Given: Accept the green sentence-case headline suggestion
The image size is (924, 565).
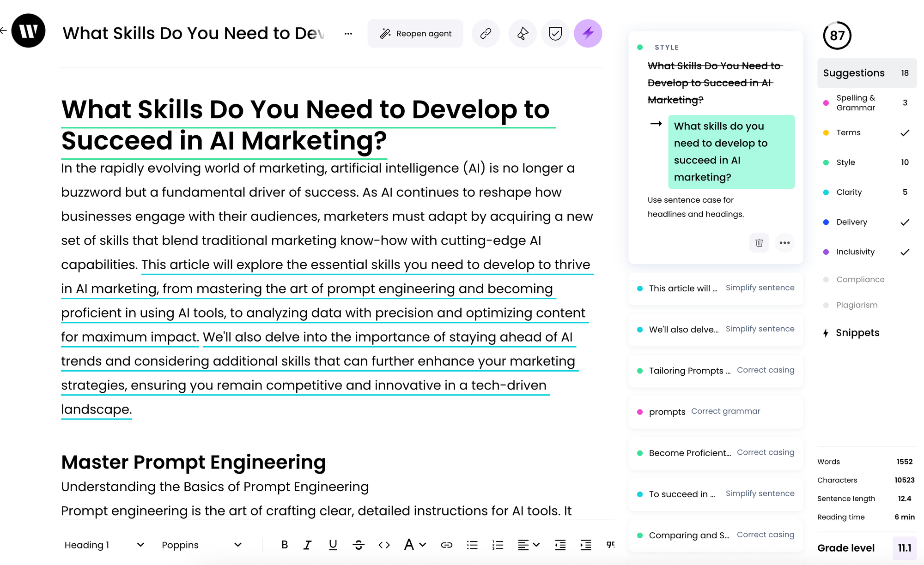Looking at the screenshot, I should click(x=731, y=151).
